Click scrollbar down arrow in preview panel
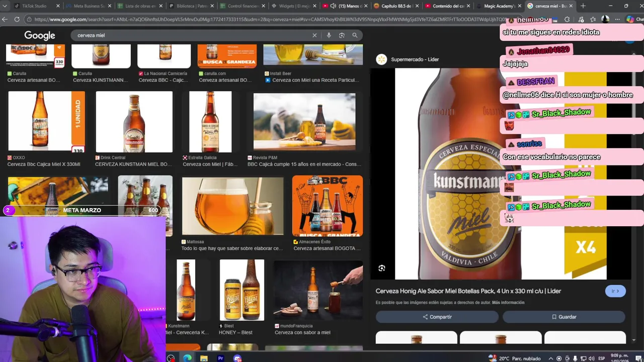Screen dimensions: 644x362 click(634, 340)
